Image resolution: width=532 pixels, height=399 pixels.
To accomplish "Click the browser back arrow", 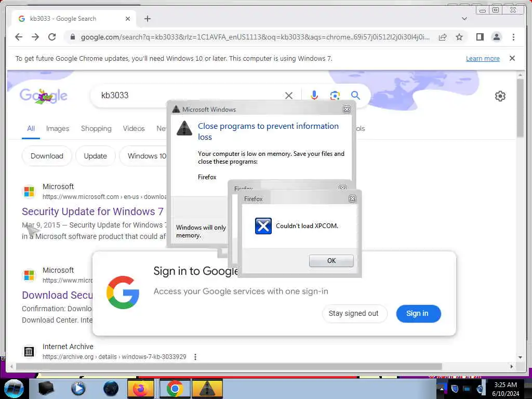I will (x=19, y=37).
